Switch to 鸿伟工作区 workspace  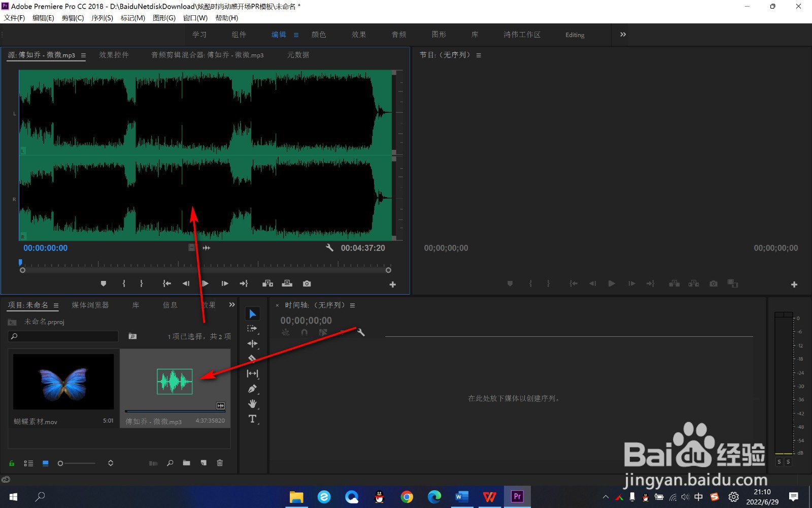[522, 35]
